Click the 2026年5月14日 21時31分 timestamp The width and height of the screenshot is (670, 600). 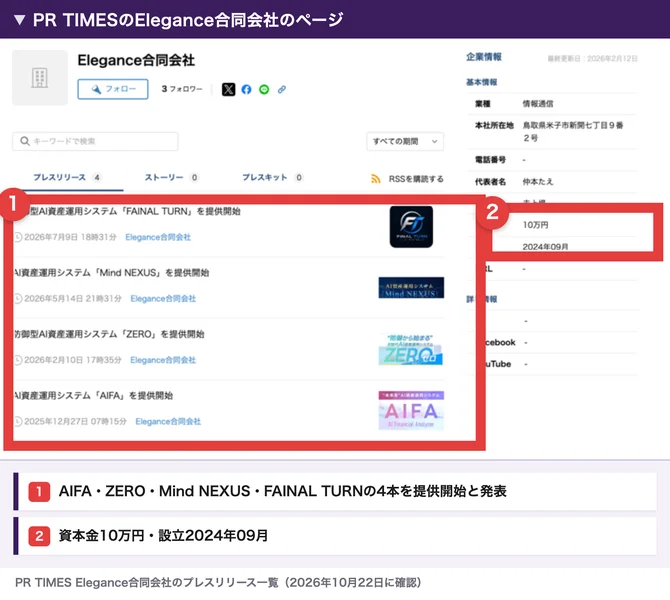click(73, 299)
